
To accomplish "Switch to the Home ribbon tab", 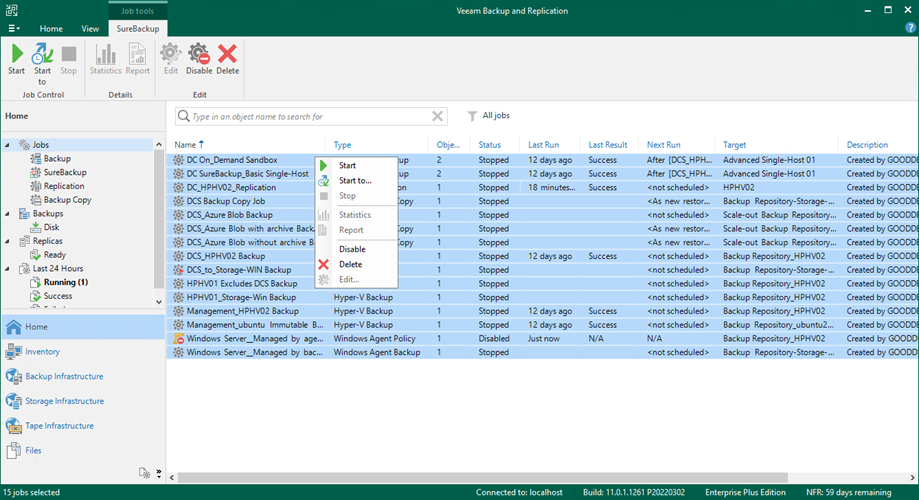I will (51, 29).
